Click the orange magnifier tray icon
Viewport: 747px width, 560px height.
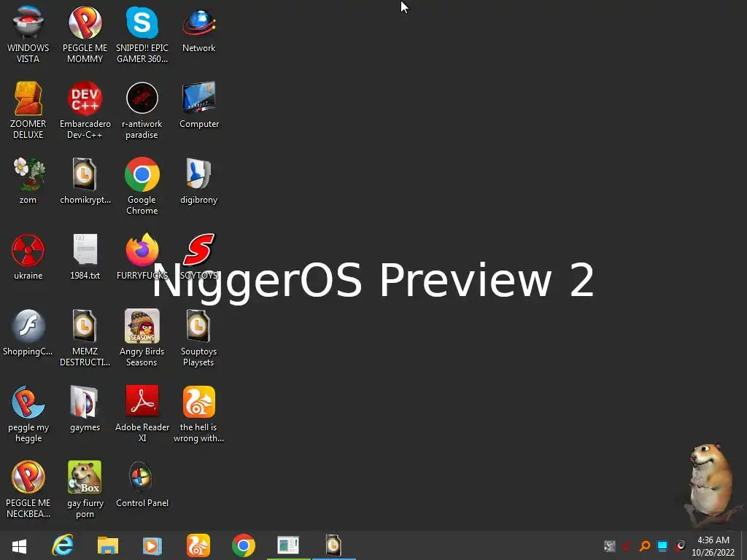645,545
